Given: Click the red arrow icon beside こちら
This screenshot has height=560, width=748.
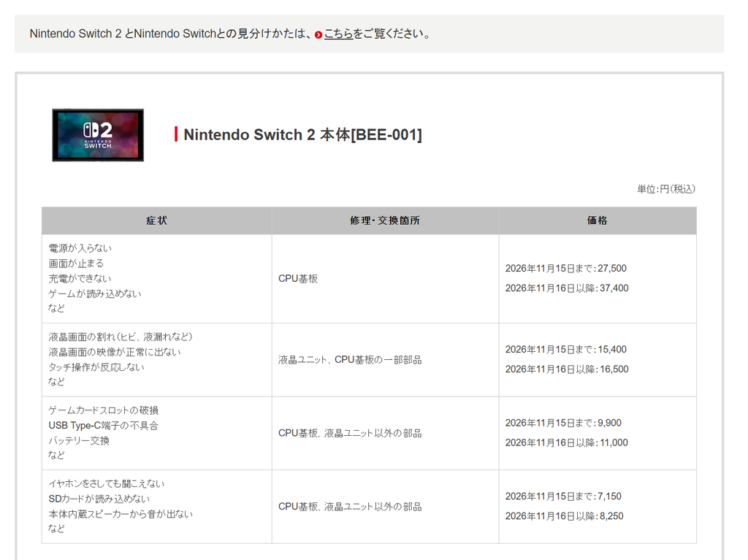Looking at the screenshot, I should tap(318, 35).
